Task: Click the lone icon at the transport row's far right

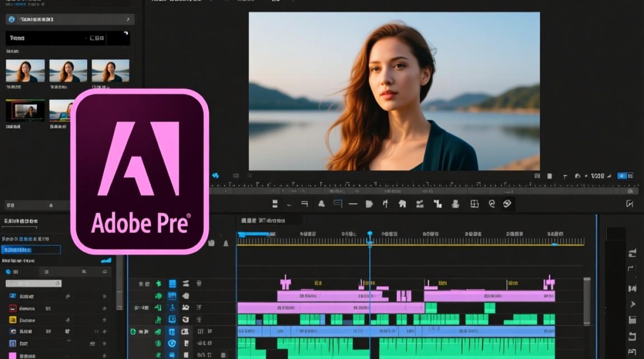Action: 630,204
